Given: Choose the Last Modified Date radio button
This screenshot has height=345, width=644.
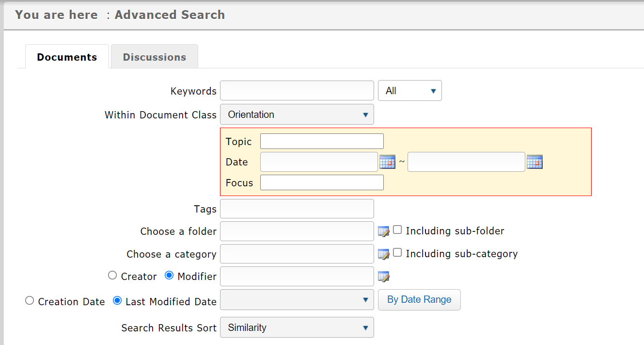Looking at the screenshot, I should pyautogui.click(x=117, y=301).
